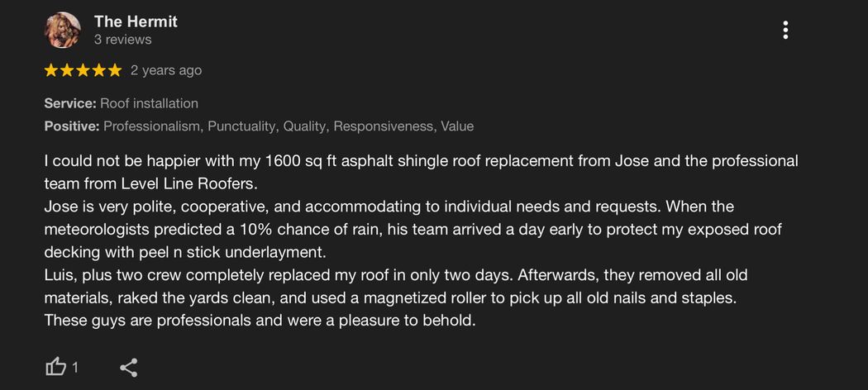Click the third yellow rating star

pos(83,70)
